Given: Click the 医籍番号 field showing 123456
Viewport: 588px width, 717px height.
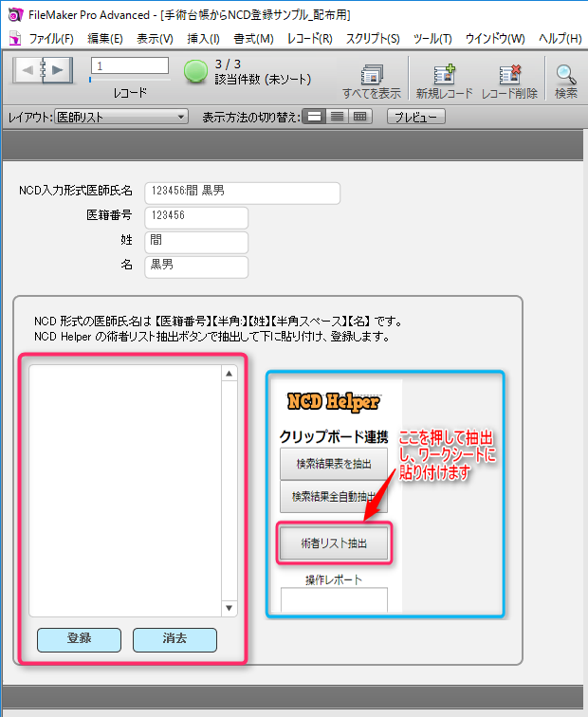Looking at the screenshot, I should tap(196, 218).
